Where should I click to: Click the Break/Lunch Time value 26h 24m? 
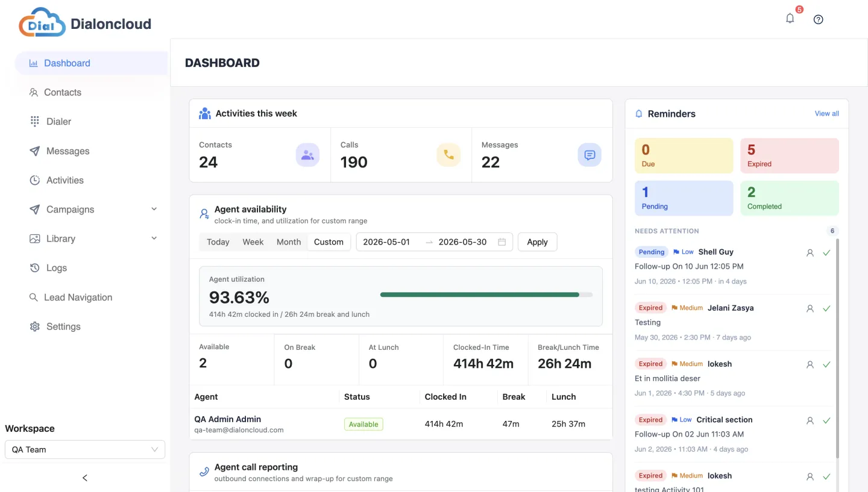[x=565, y=364]
